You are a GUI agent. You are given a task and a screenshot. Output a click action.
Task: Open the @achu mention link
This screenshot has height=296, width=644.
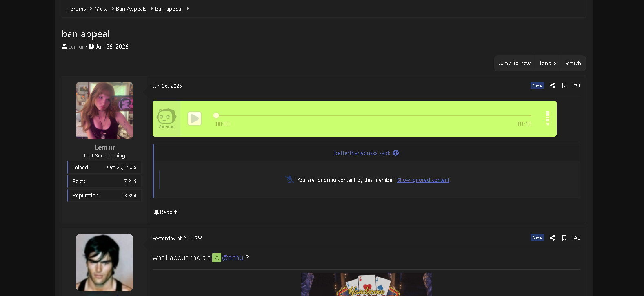(233, 258)
